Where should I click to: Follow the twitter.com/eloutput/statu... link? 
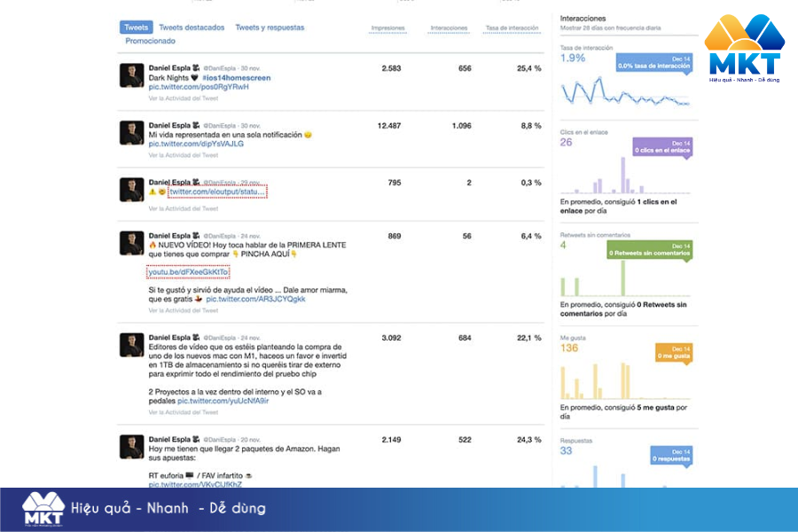tap(216, 192)
